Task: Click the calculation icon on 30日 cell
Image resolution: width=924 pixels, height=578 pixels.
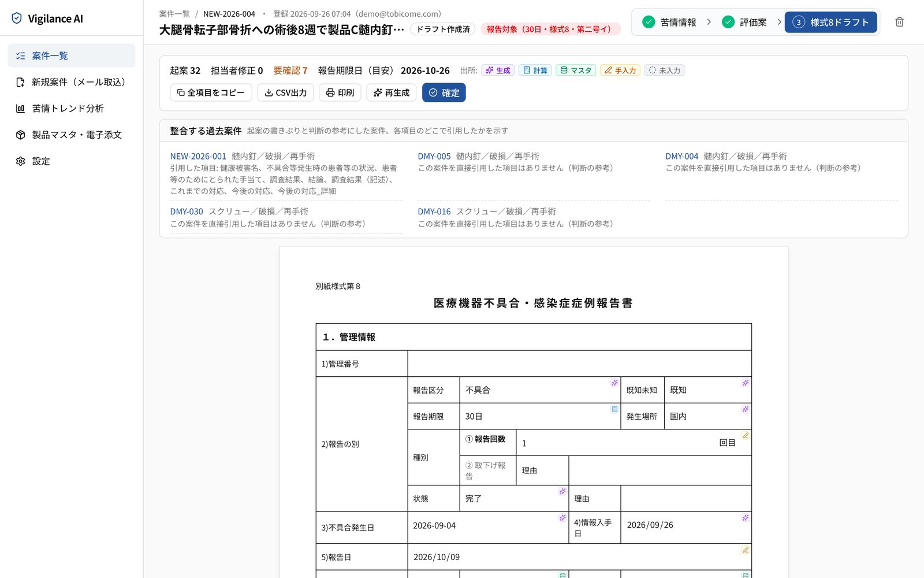Action: coord(614,409)
